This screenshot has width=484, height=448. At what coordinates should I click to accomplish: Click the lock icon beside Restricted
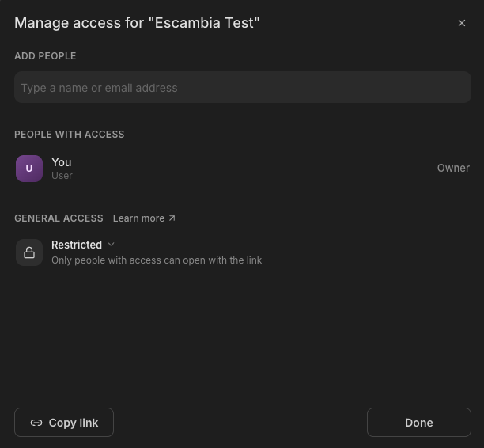point(29,252)
